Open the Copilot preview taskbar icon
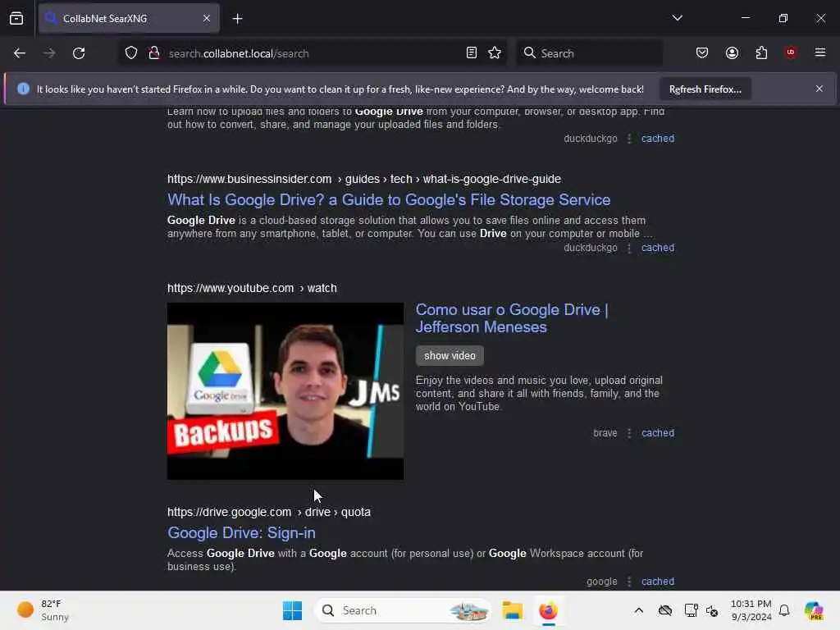The width and height of the screenshot is (840, 630). click(x=814, y=610)
